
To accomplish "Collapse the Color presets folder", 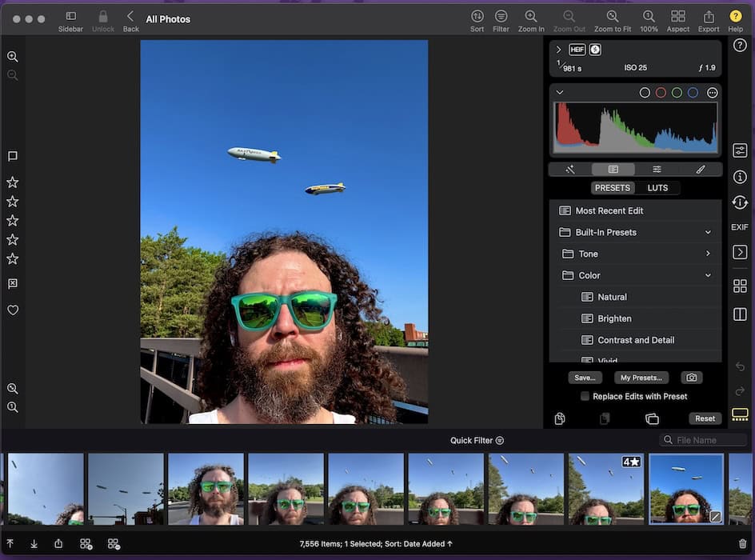I will (x=708, y=275).
